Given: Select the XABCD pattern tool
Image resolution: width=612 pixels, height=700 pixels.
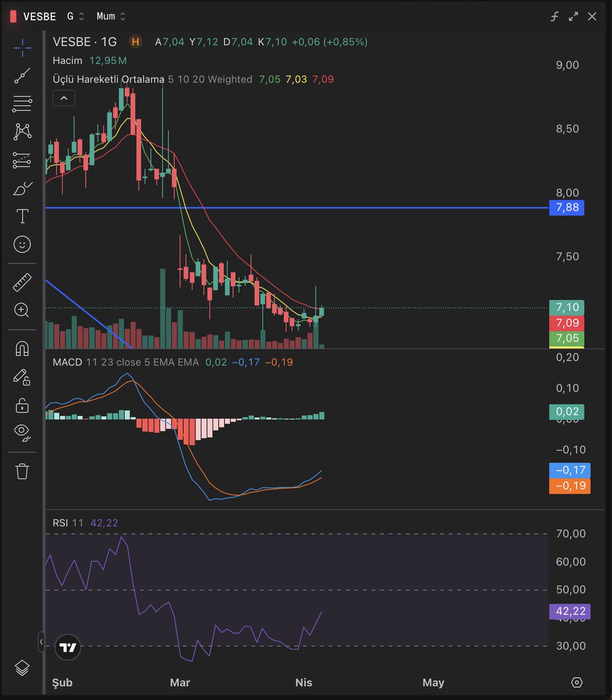Looking at the screenshot, I should 22,132.
